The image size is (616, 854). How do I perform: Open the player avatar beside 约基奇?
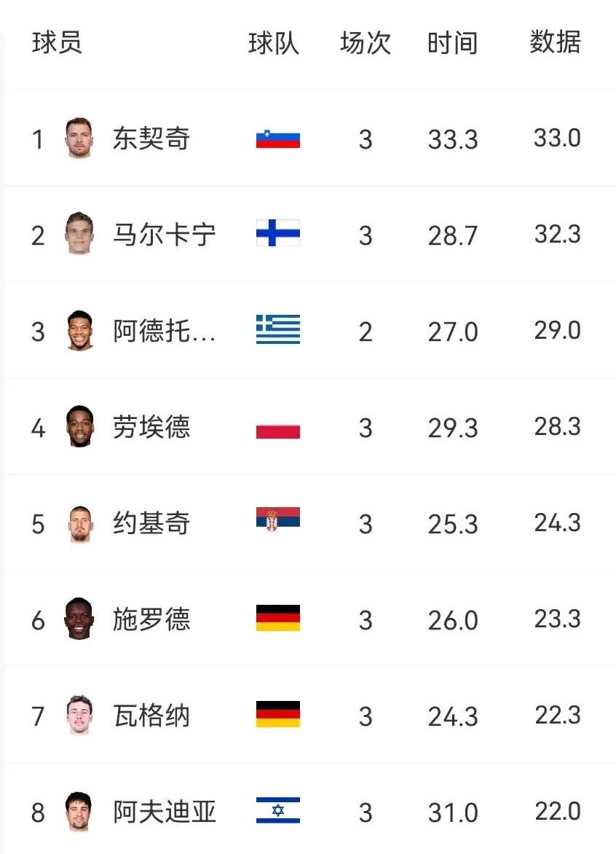[79, 523]
